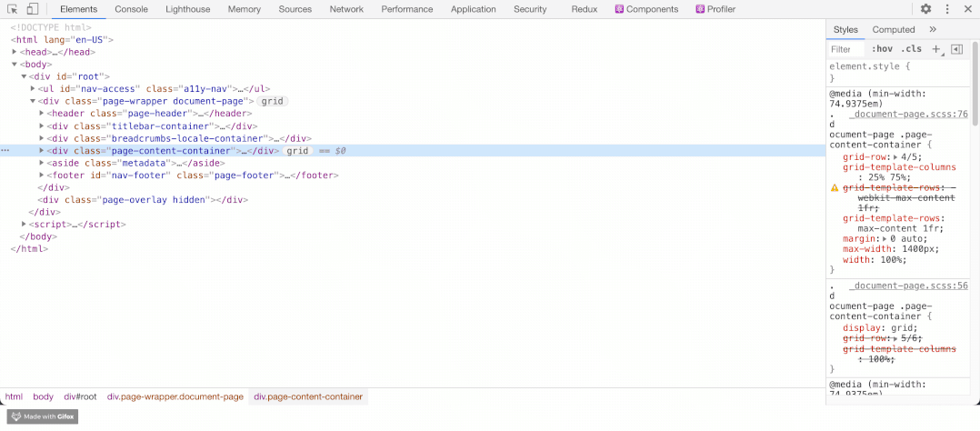Select the DOCTYPE html line
Viewport: 980px width, 431px height.
click(x=51, y=27)
